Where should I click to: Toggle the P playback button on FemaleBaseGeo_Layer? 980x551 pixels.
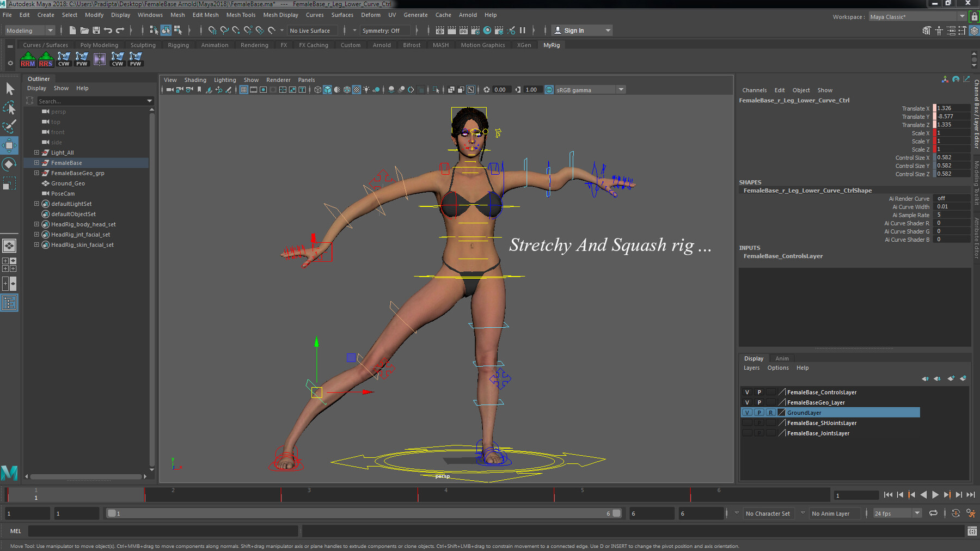(x=758, y=402)
